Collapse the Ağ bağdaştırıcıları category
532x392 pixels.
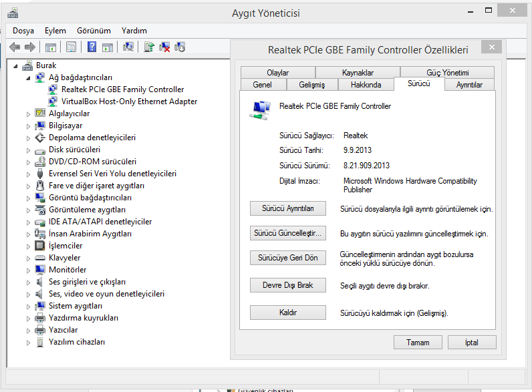tap(28, 78)
